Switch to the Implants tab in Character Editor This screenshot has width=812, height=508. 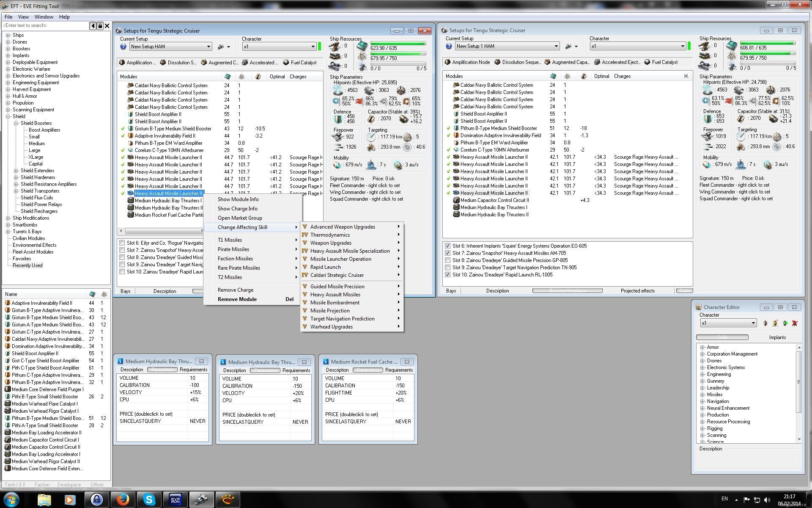coord(777,337)
